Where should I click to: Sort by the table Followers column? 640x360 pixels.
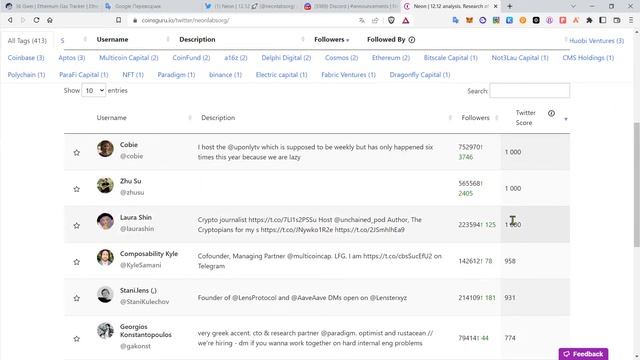coord(476,118)
